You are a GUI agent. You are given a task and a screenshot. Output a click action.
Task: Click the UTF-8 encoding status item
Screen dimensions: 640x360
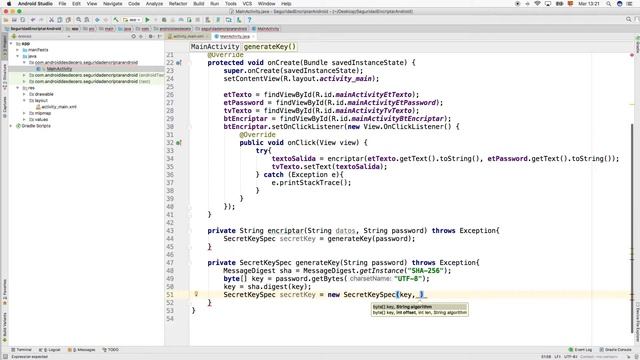[x=570, y=357]
